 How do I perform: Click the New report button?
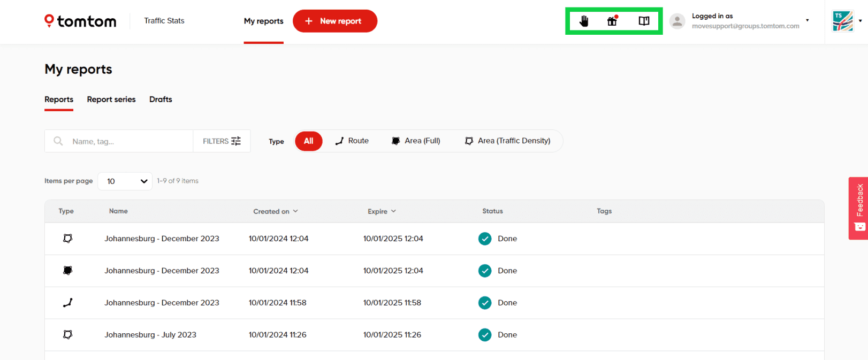[x=334, y=21]
